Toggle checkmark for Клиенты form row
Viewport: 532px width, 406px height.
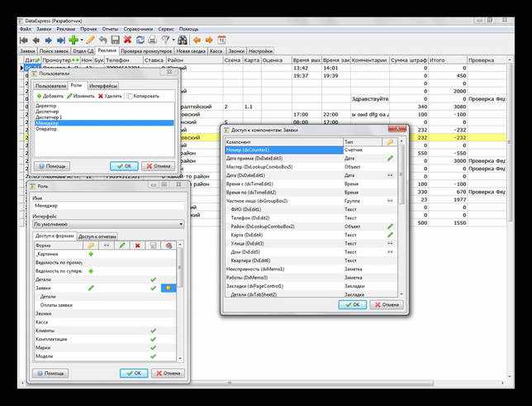153,331
